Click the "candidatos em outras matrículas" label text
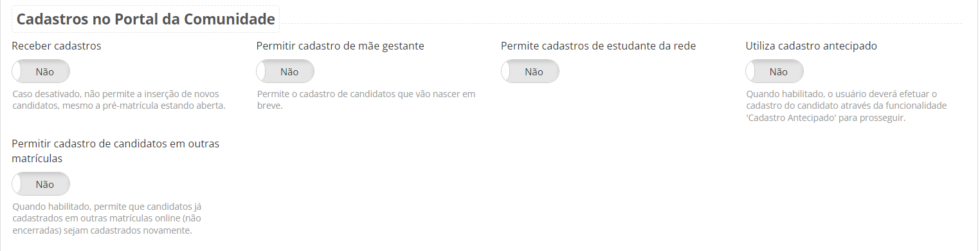The image size is (980, 251). (x=116, y=151)
